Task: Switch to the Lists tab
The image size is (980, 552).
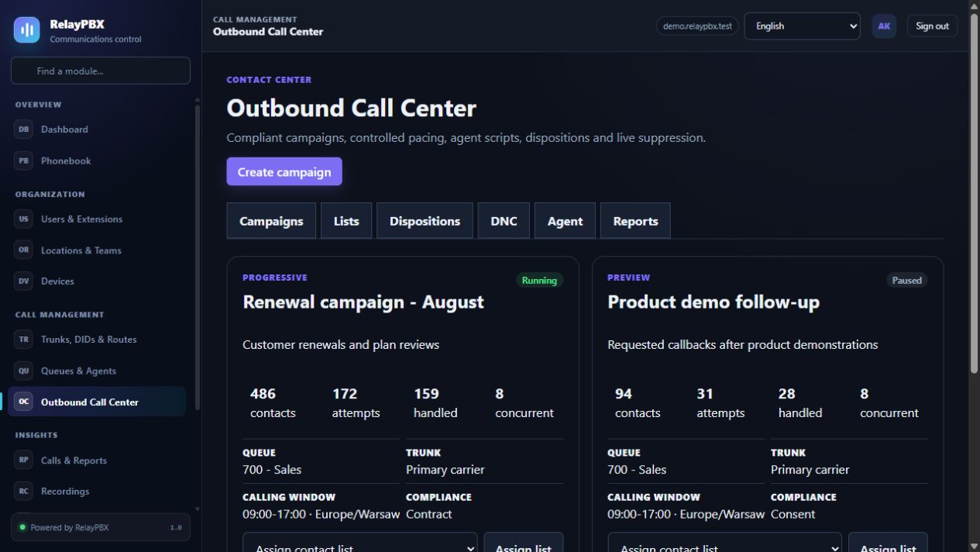Action: [x=346, y=221]
